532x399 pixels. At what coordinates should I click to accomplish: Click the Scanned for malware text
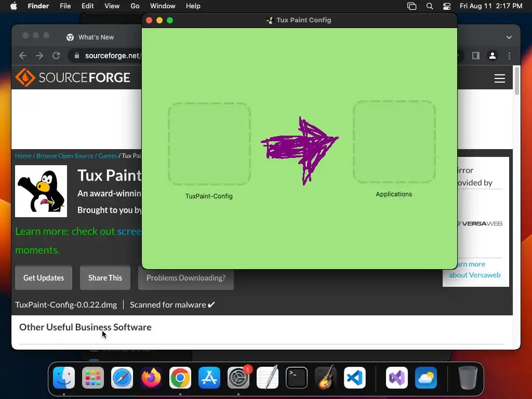tap(172, 304)
